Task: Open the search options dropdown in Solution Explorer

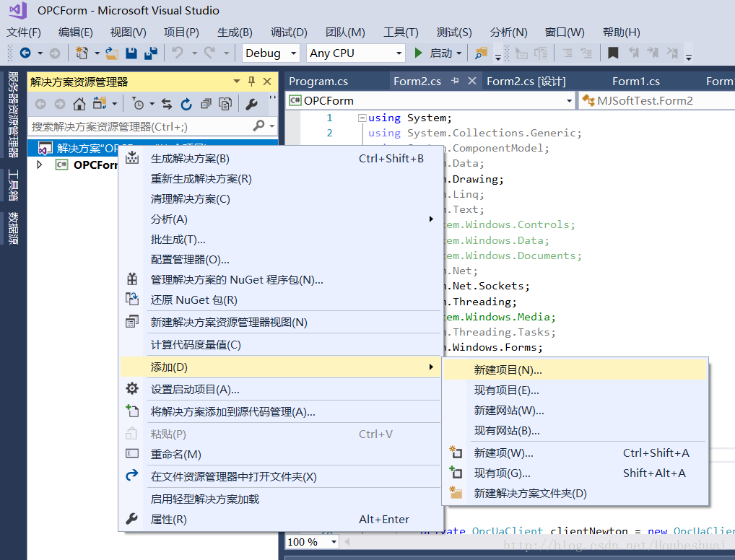Action: pyautogui.click(x=272, y=126)
